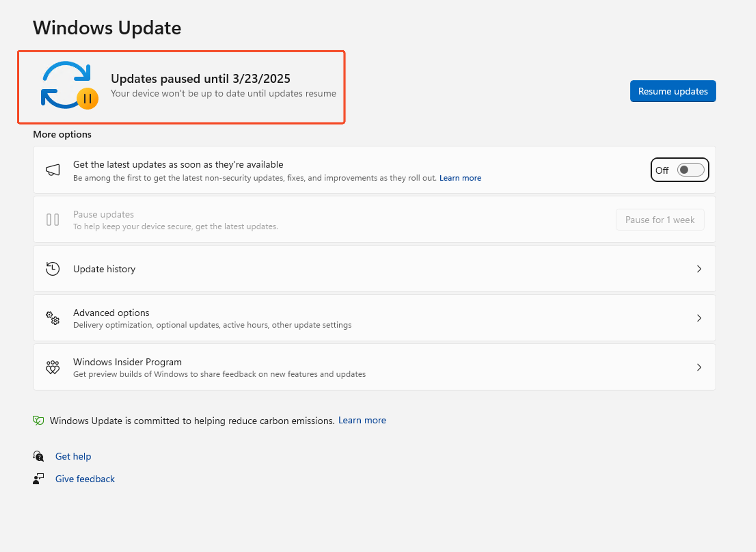Expand Update history with its chevron
The image size is (756, 552).
699,269
